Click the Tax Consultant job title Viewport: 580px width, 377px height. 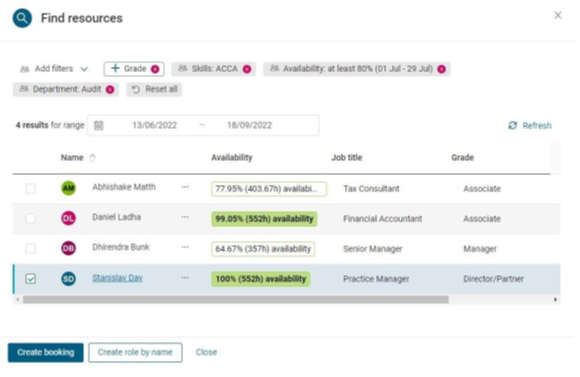coord(371,189)
